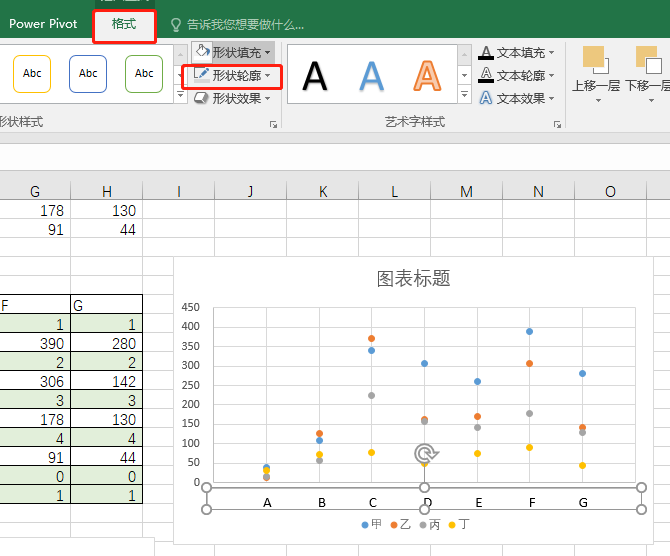Apply the orange-outlined Abc shape style
This screenshot has width=670, height=556.
pos(32,73)
